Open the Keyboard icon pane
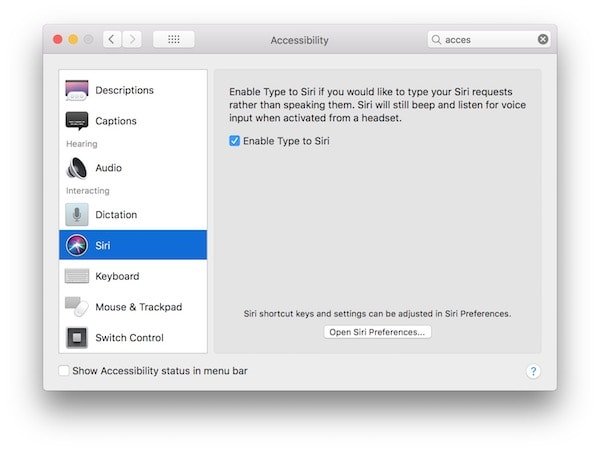 point(77,276)
